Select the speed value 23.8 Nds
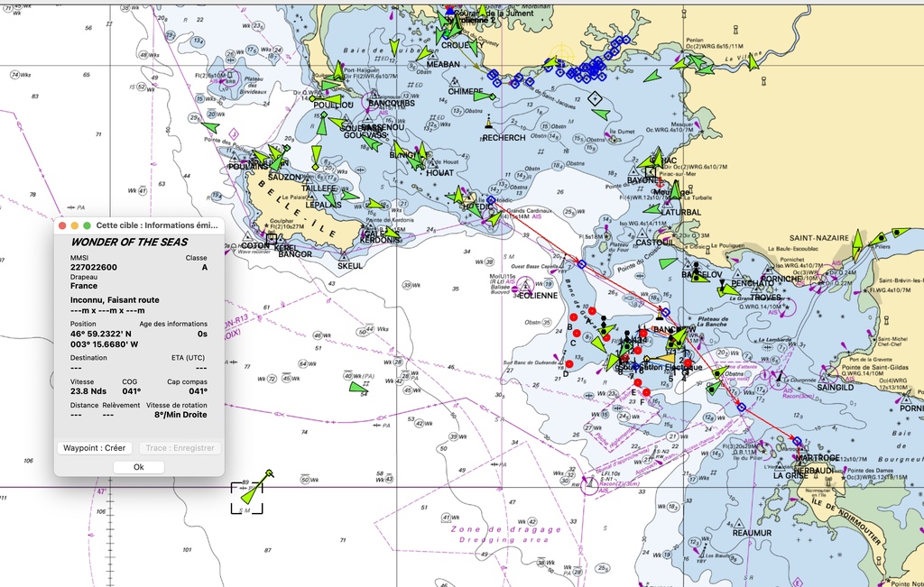The image size is (924, 587). [x=88, y=391]
